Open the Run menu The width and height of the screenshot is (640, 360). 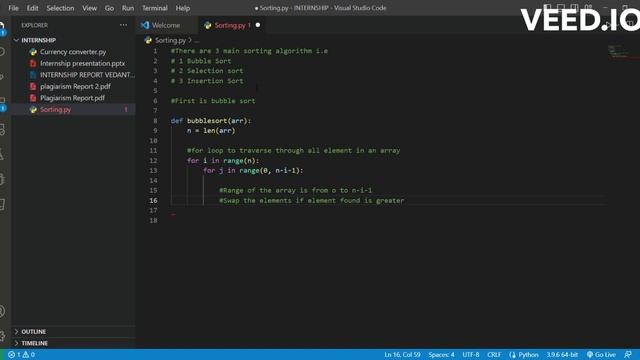[128, 8]
